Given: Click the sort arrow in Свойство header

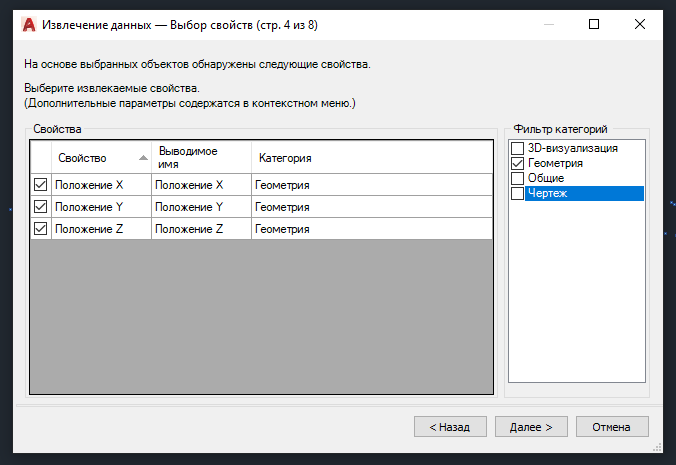Looking at the screenshot, I should tap(143, 158).
